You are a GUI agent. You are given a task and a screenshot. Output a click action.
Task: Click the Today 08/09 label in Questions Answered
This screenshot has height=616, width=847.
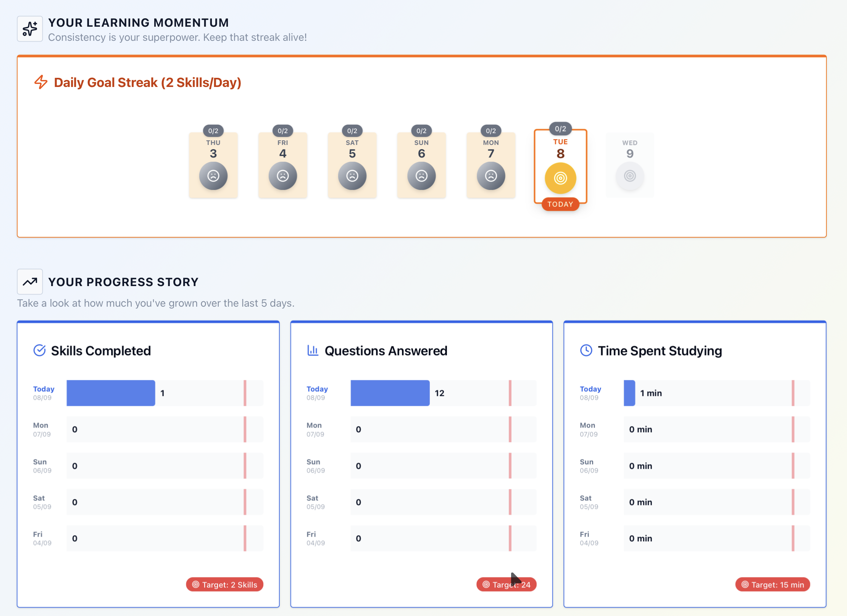point(317,393)
